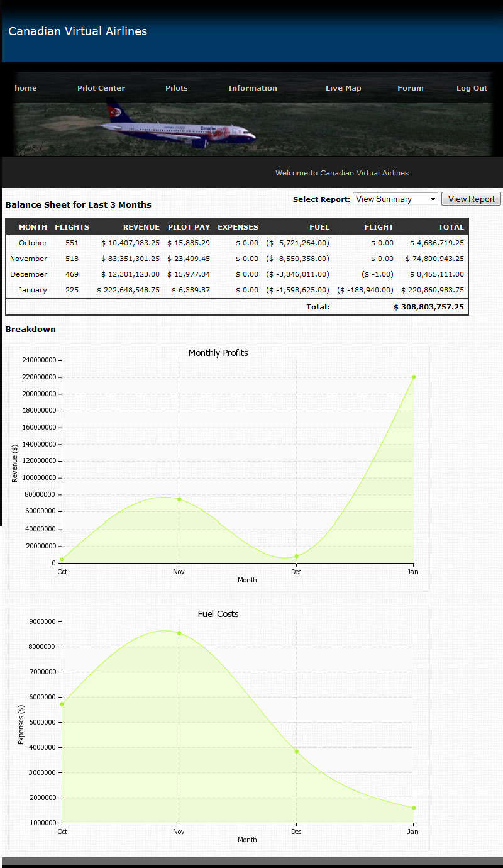Click the TOTAL column header
The height and width of the screenshot is (868, 503).
(451, 227)
